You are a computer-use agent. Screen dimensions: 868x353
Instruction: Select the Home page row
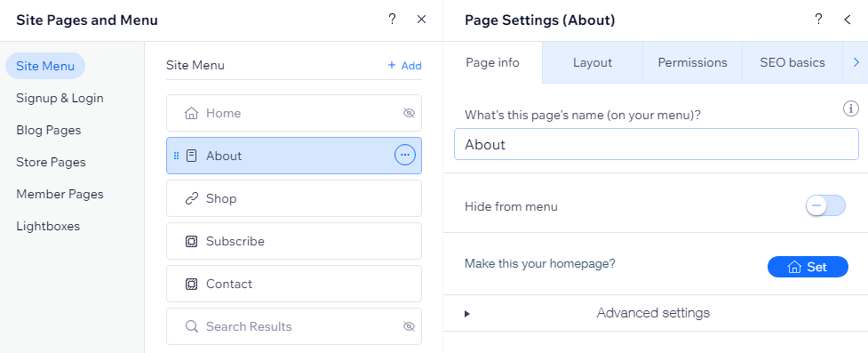294,113
